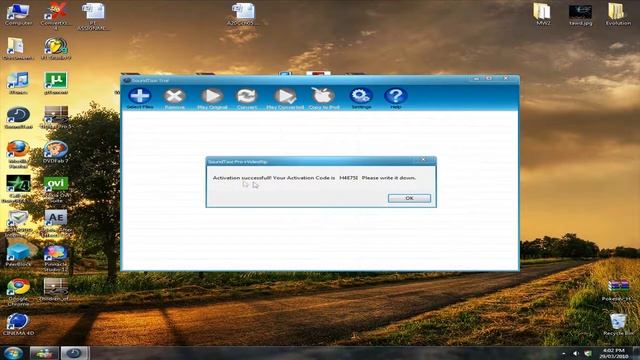Confirm the activation dialog with OK

click(x=409, y=198)
